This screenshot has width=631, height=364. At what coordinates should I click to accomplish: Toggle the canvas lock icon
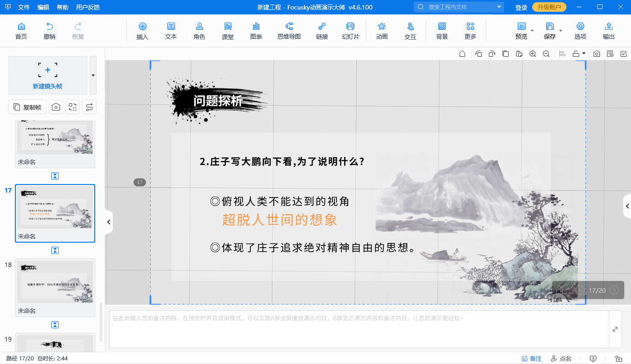tap(576, 54)
